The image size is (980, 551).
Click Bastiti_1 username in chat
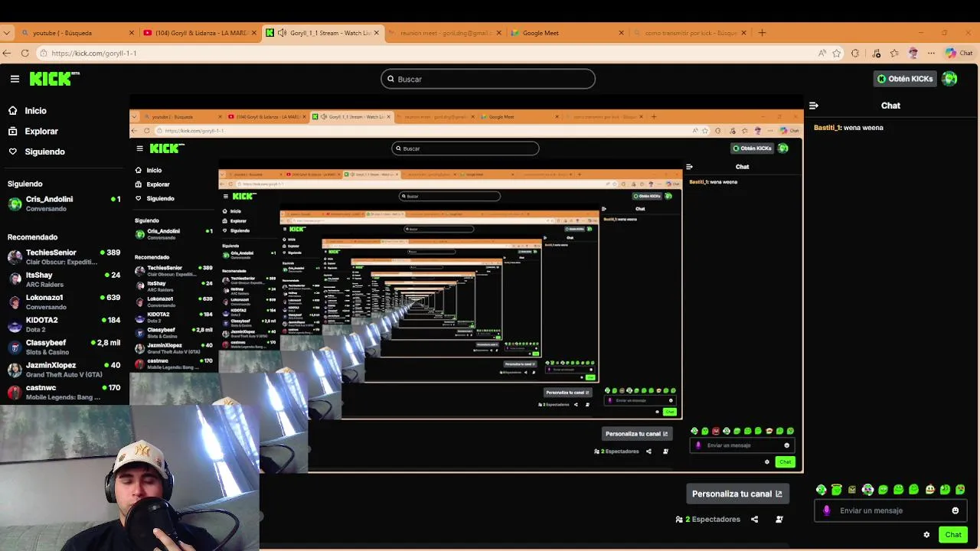click(827, 128)
